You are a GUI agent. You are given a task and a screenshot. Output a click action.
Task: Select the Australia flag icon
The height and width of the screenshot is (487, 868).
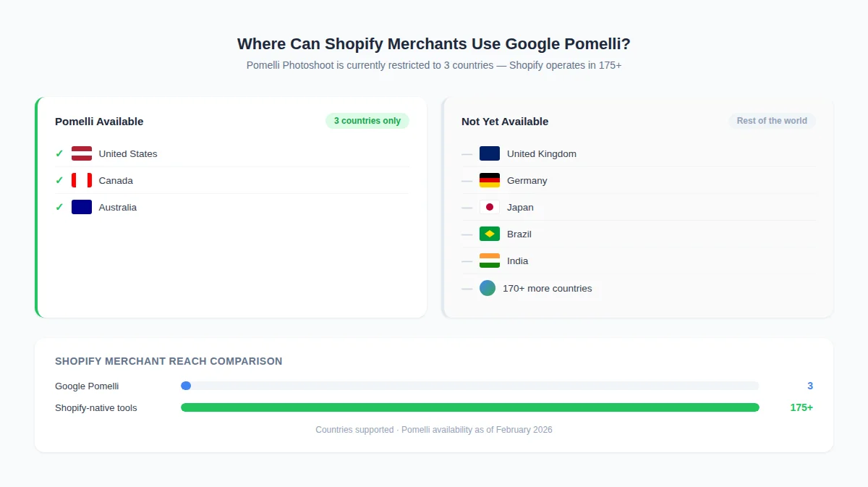tap(82, 207)
